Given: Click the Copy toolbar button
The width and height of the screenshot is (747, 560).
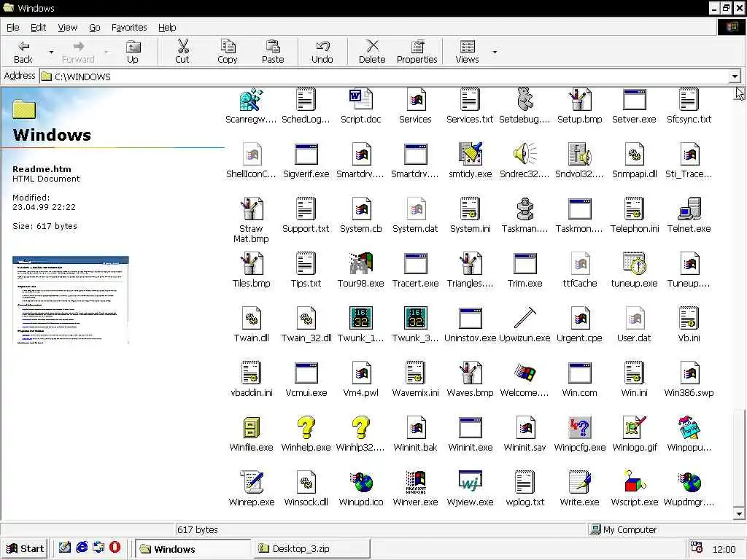Looking at the screenshot, I should coord(228,52).
